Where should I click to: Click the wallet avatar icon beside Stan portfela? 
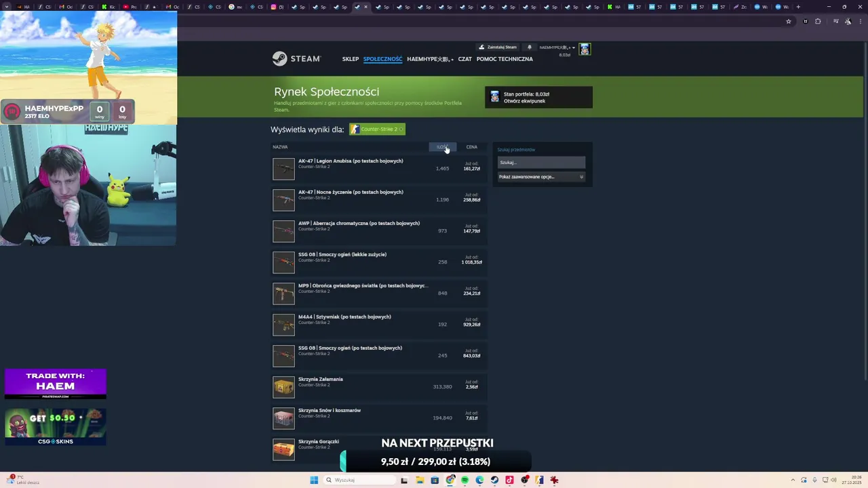(494, 97)
